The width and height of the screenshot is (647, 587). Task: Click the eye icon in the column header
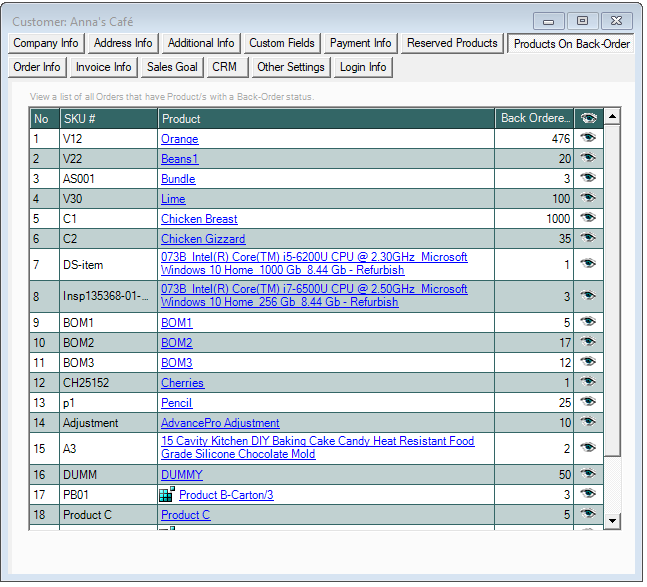click(588, 118)
